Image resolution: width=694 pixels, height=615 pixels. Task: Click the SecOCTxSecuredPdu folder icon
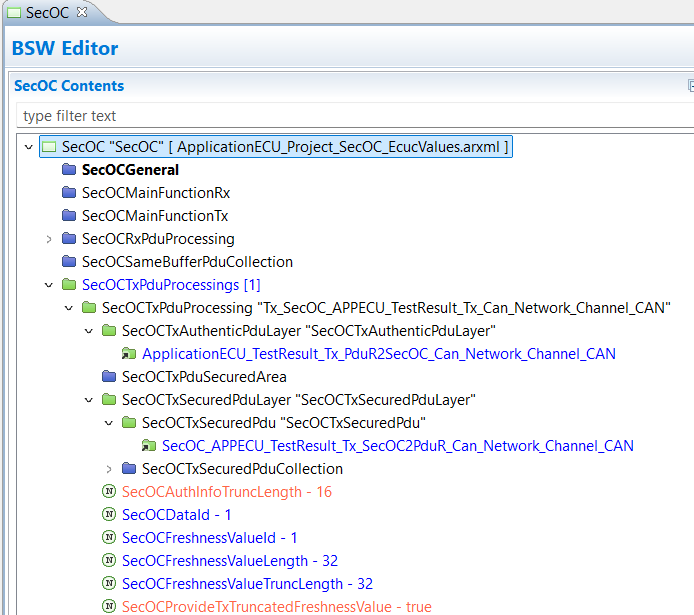point(129,423)
